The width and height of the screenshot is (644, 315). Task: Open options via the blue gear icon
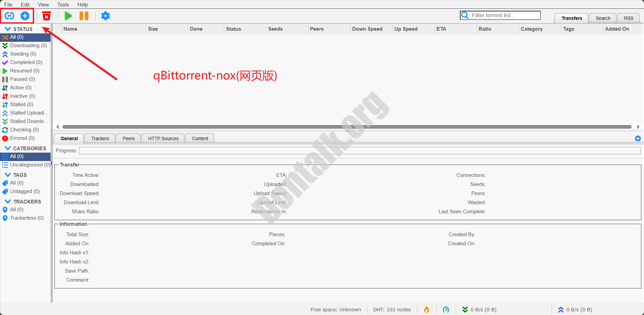106,16
